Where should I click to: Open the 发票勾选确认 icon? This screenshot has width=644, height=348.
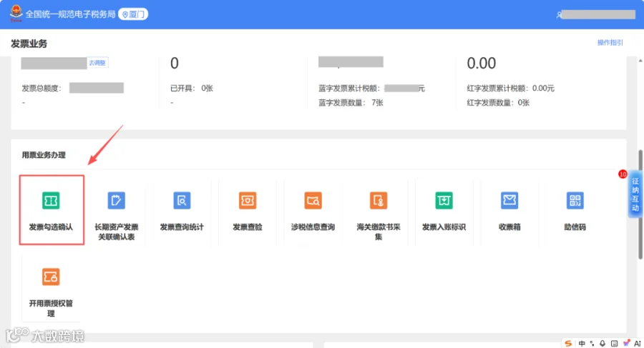coord(51,201)
